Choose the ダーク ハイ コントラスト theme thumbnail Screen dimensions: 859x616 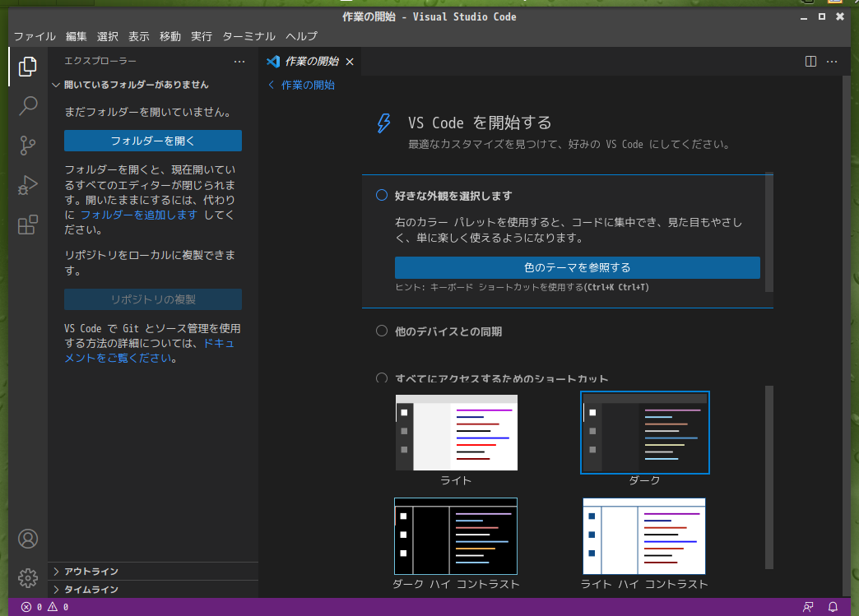point(456,536)
